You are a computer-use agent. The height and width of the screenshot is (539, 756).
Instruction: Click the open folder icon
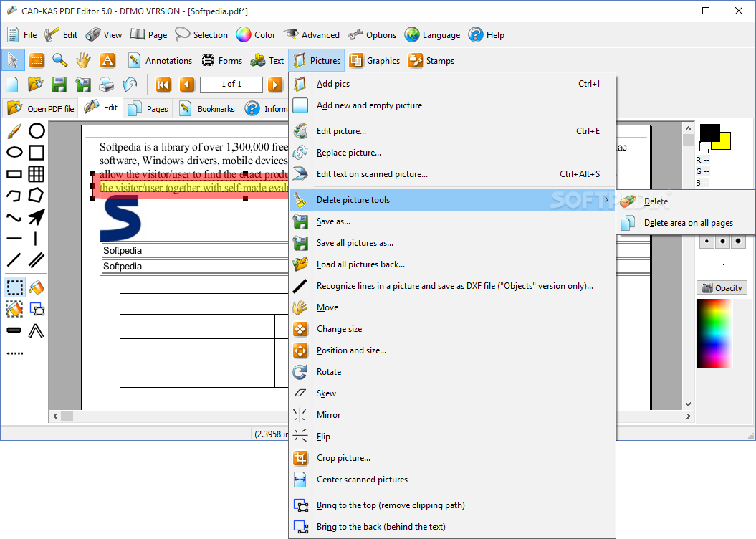tap(35, 85)
